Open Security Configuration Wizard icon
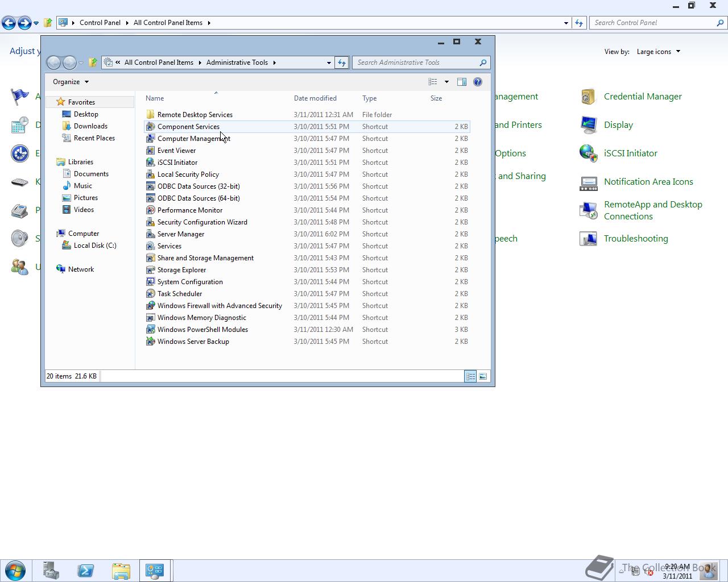Viewport: 728px width, 582px height. pyautogui.click(x=150, y=222)
